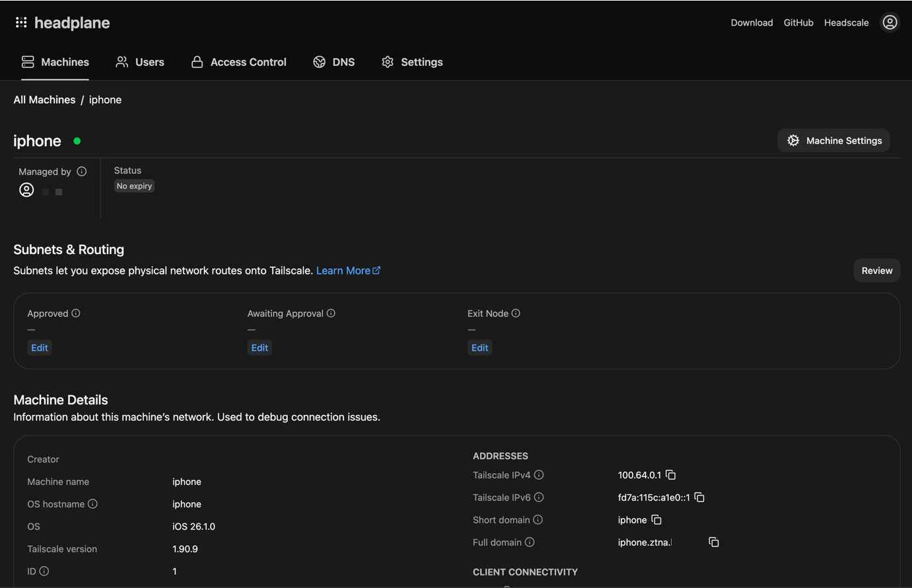Switch to the Users tab

[x=140, y=62]
